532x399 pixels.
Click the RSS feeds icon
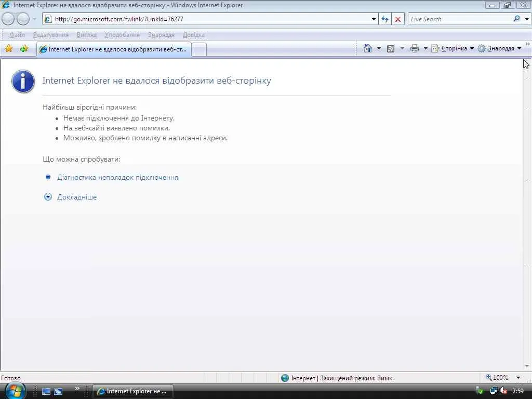391,48
